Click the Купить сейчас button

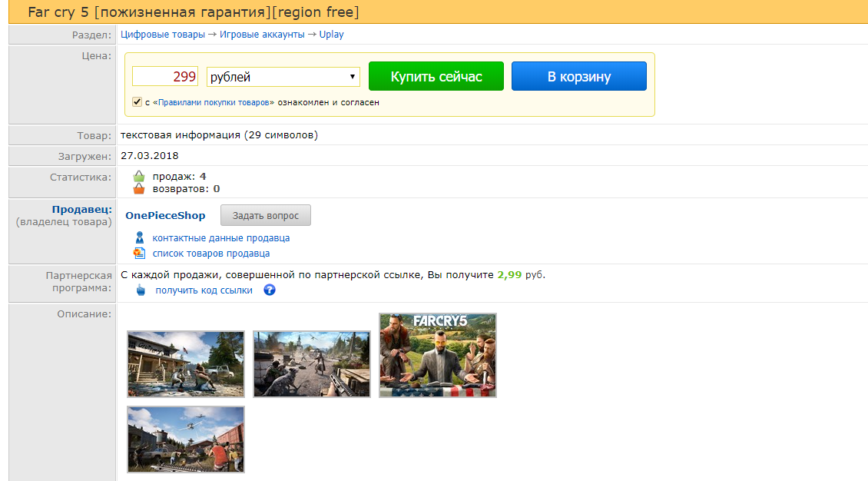[x=436, y=76]
